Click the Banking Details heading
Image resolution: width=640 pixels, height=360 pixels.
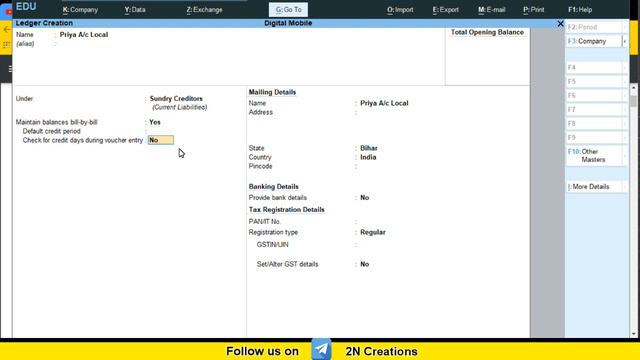click(x=273, y=187)
